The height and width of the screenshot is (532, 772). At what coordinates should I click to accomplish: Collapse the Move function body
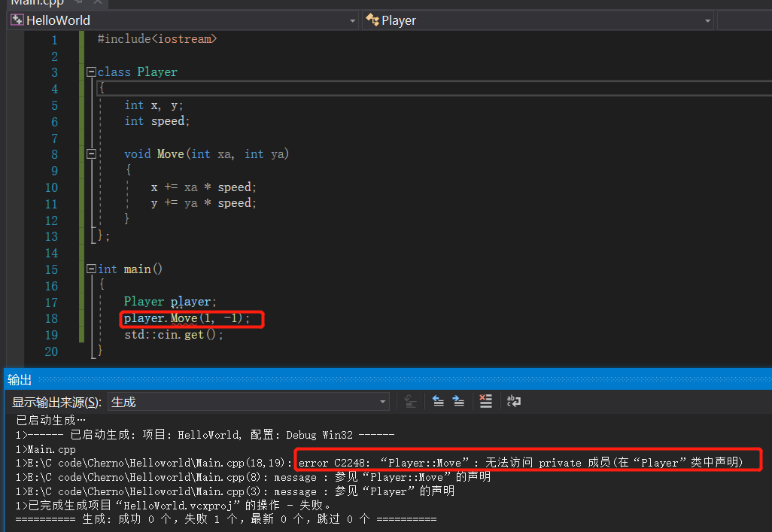pos(90,154)
